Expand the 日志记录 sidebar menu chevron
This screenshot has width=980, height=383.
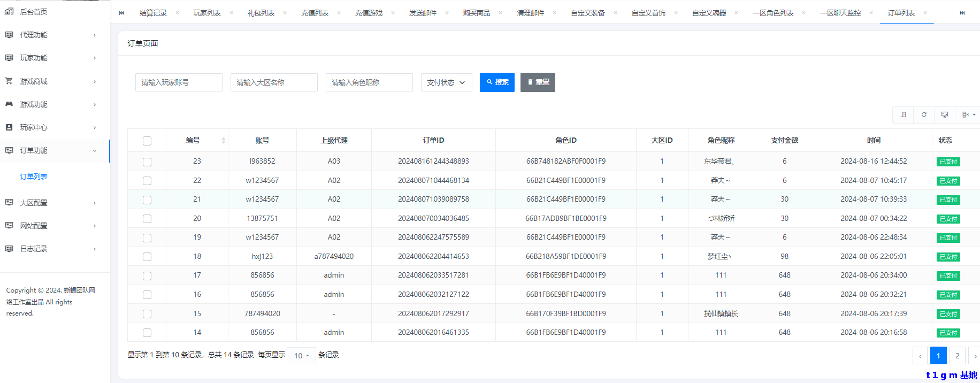click(x=95, y=249)
